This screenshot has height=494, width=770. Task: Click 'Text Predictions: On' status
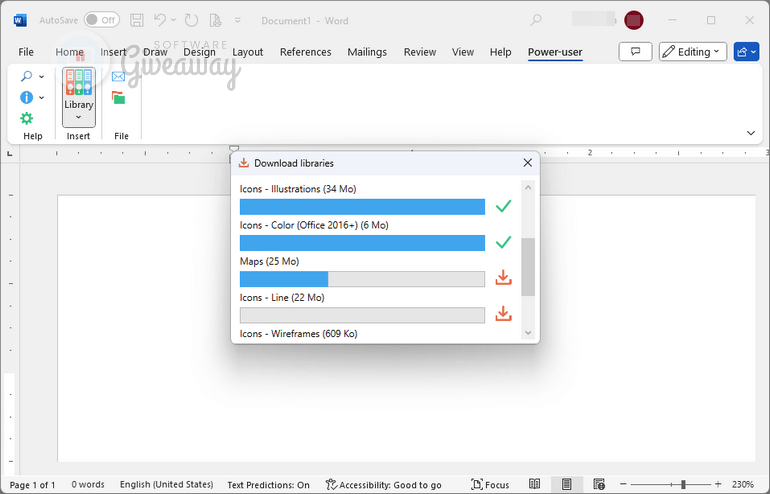pyautogui.click(x=269, y=485)
